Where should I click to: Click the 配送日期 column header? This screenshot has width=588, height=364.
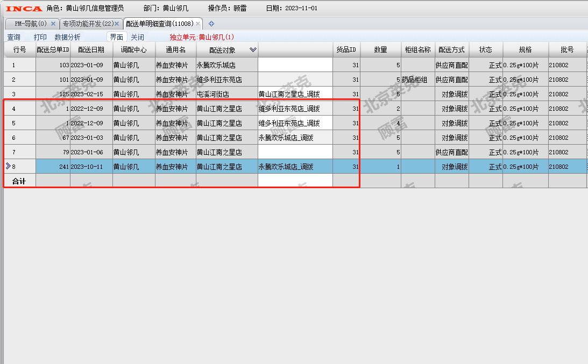(91, 49)
